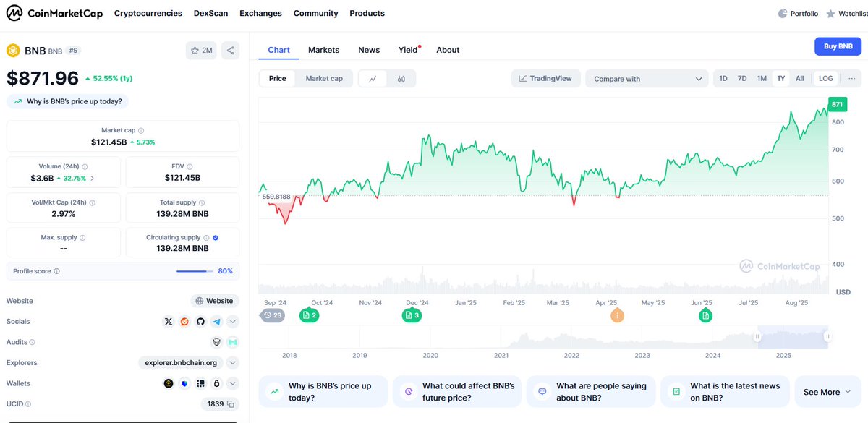Click info icon next to Profile score
Image resolution: width=868 pixels, height=423 pixels.
click(56, 271)
